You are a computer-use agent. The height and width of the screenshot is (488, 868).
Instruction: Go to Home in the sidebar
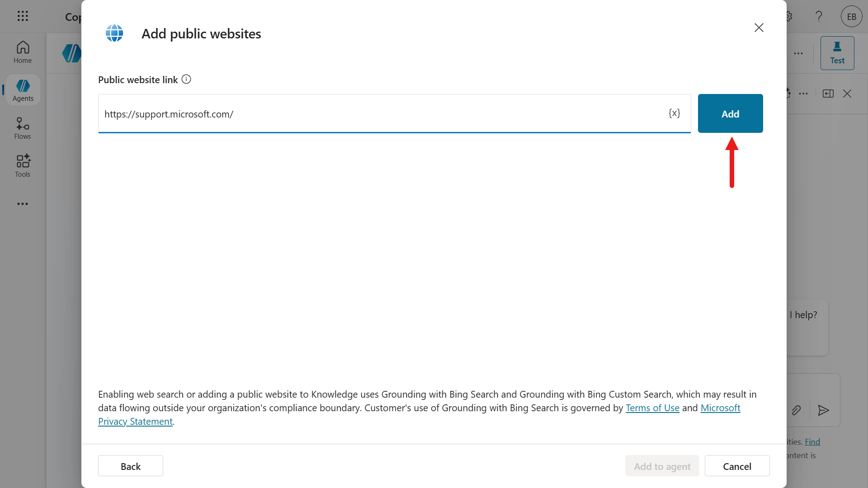(23, 52)
